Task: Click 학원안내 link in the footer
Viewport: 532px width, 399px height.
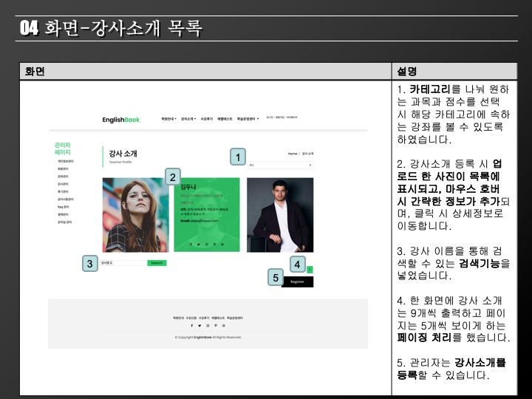Action: (178, 318)
